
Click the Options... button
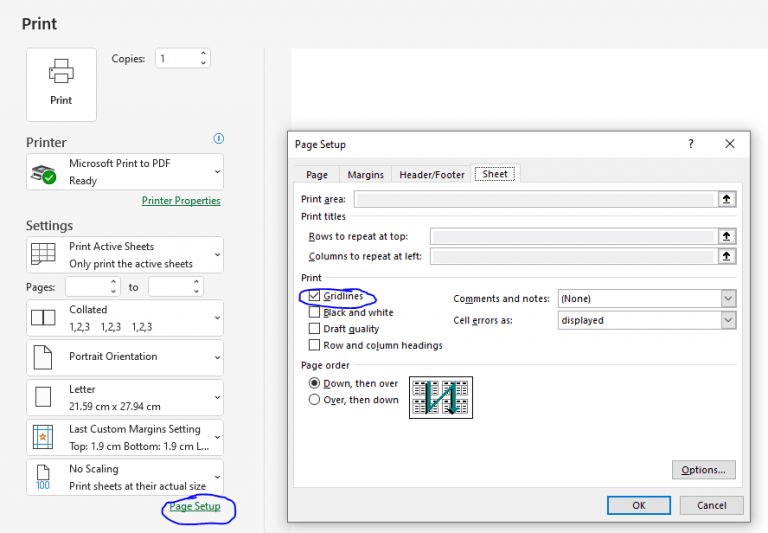pyautogui.click(x=703, y=470)
